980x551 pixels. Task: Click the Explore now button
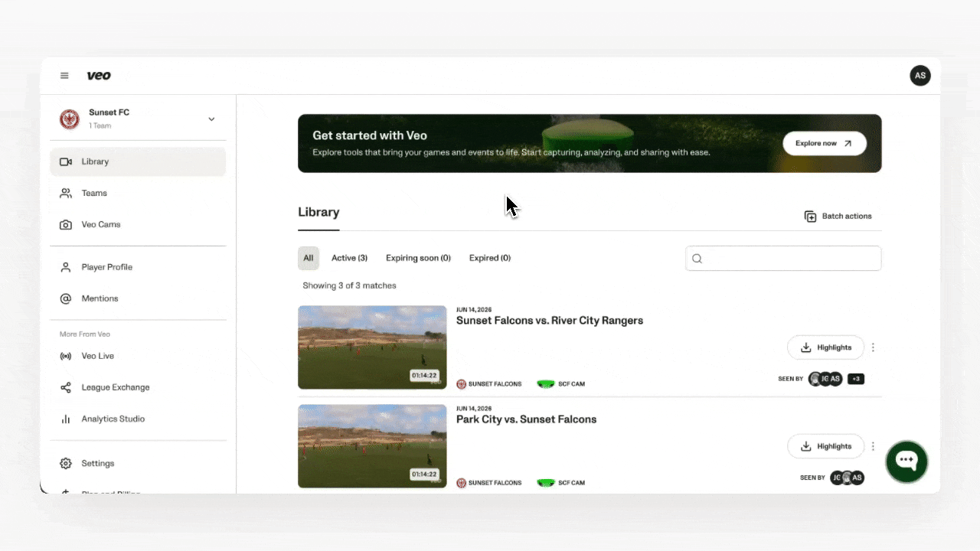825,143
